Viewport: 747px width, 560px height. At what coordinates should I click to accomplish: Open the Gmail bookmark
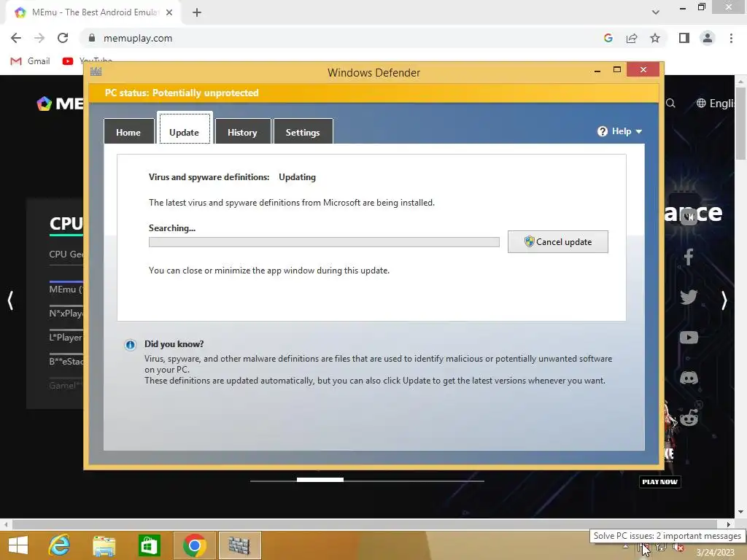click(30, 61)
